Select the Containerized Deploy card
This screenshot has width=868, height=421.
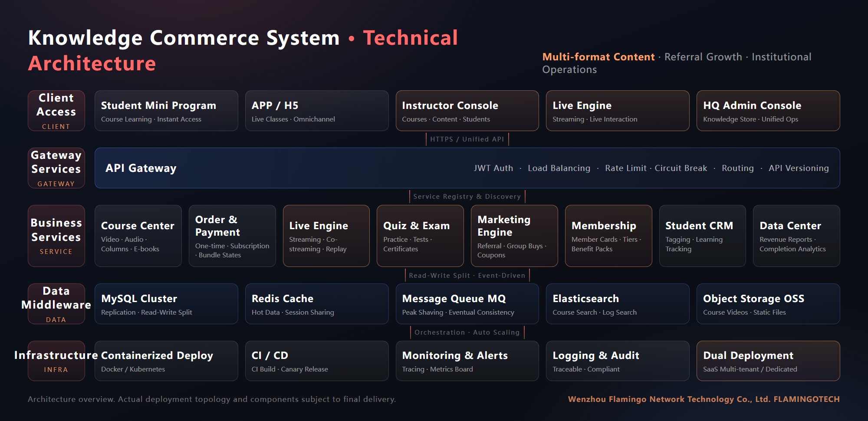point(166,361)
